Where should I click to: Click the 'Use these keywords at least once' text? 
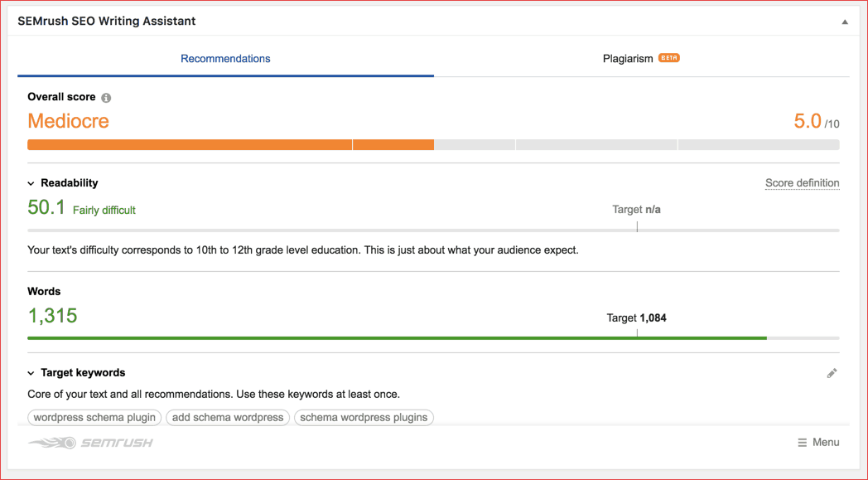pos(318,394)
